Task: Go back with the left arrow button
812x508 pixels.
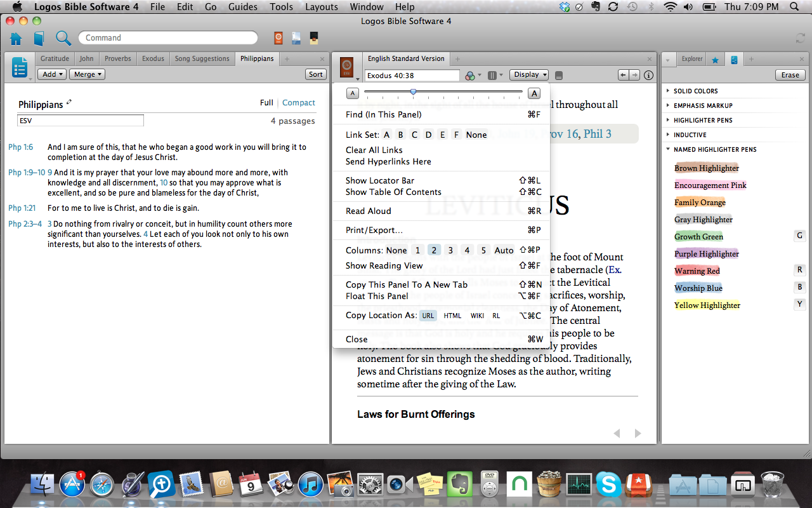Action: (624, 75)
